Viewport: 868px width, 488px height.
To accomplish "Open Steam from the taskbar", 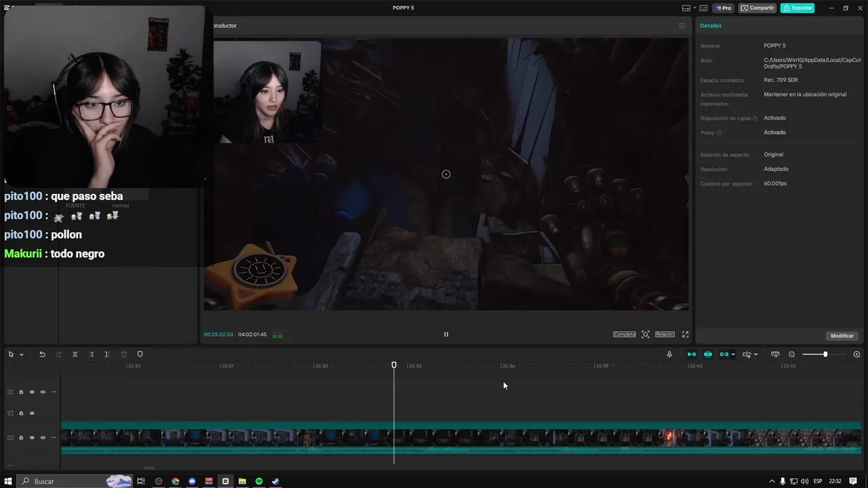I will point(275,481).
